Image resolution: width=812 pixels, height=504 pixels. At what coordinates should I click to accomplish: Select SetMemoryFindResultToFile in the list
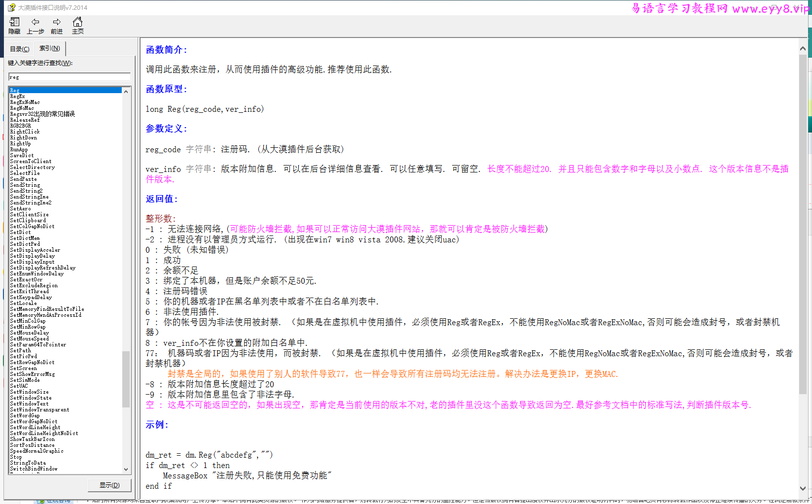click(x=47, y=309)
